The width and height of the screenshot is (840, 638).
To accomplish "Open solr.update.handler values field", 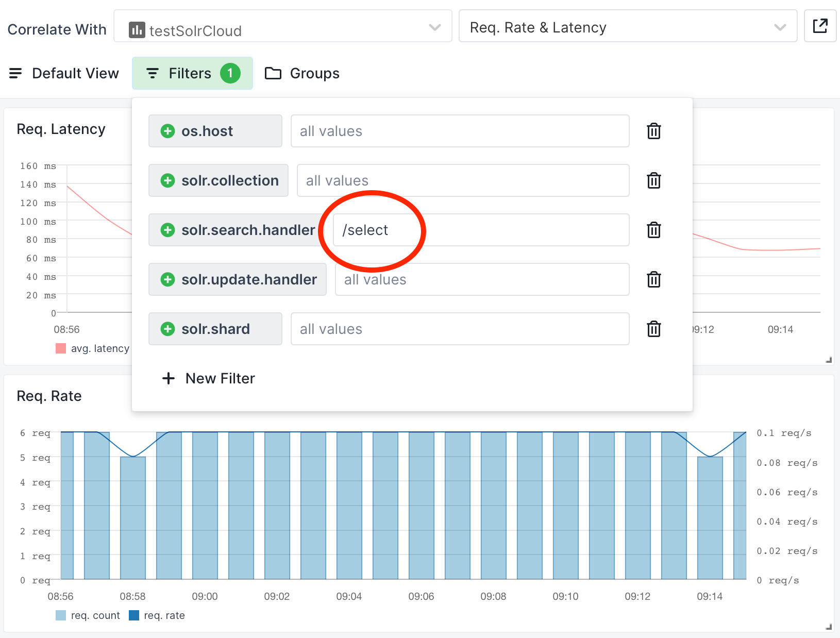I will (482, 279).
